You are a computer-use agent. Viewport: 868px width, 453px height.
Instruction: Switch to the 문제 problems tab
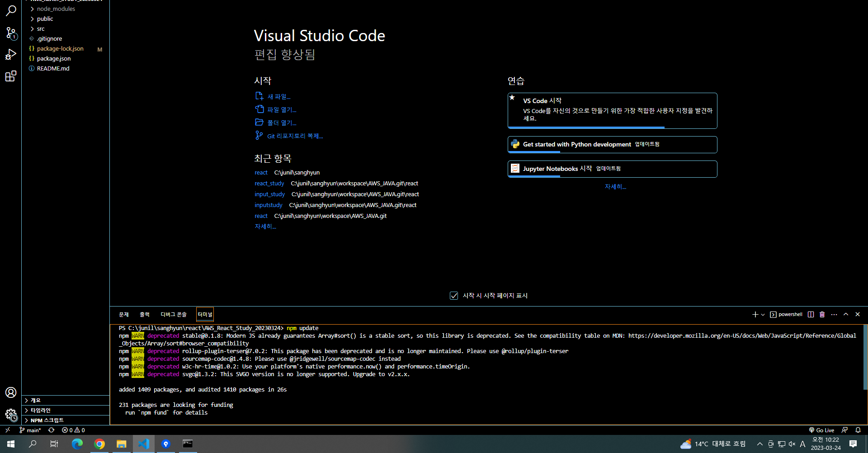124,315
